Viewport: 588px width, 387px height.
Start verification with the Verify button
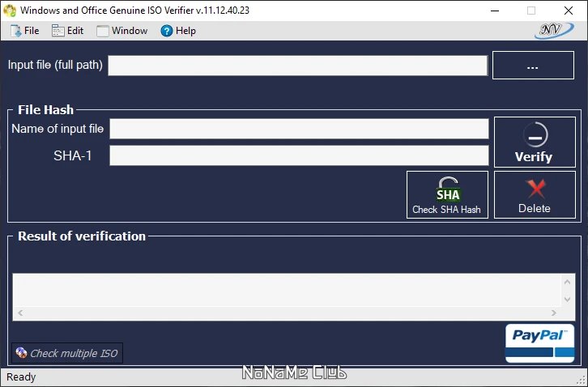pos(535,142)
